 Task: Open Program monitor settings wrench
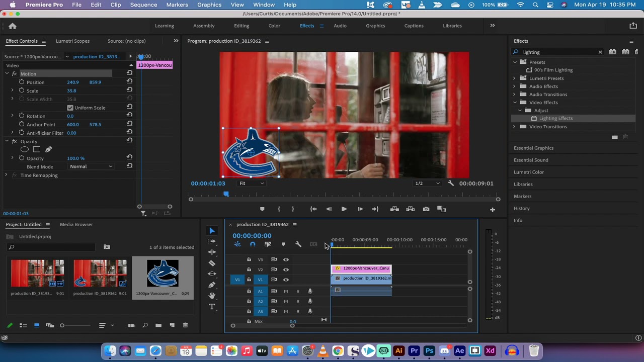tap(451, 184)
